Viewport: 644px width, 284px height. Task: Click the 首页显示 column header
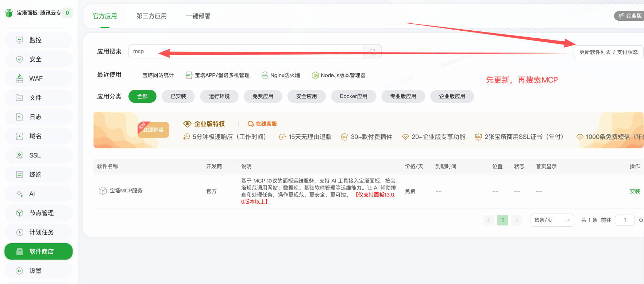546,166
